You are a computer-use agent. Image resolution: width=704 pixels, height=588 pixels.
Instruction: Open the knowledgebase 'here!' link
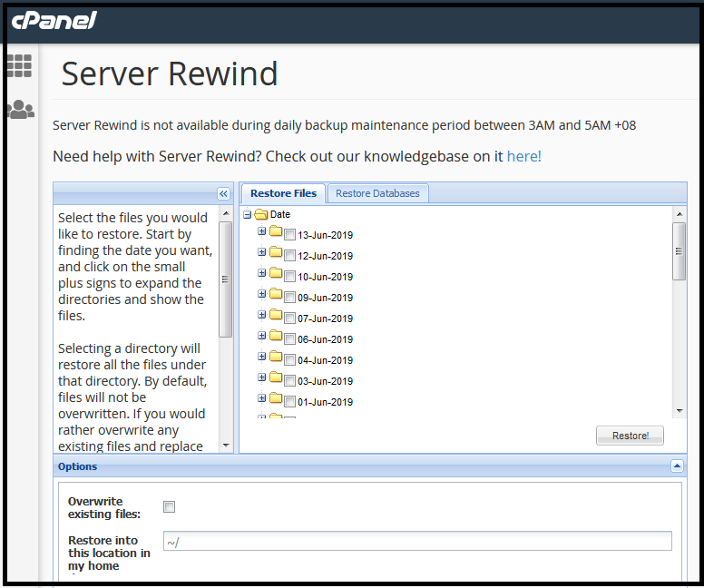[x=523, y=156]
